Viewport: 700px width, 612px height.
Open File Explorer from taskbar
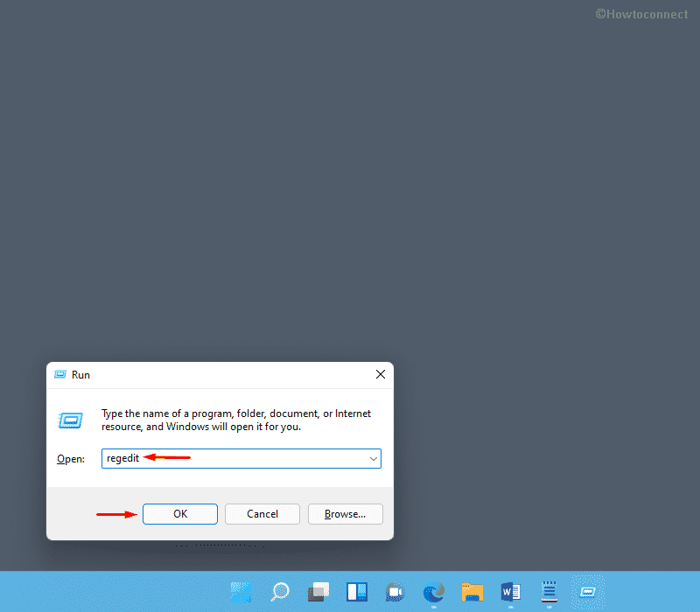(472, 592)
